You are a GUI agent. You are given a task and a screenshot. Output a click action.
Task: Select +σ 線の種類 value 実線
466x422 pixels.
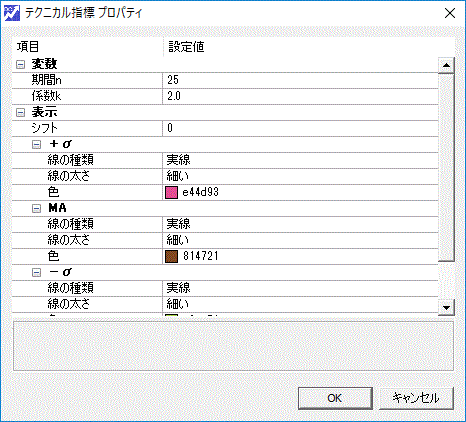(300, 160)
